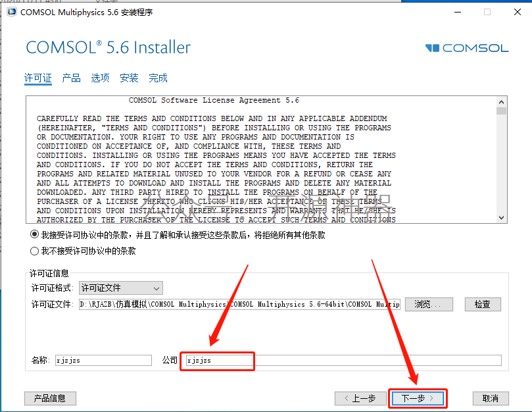Click the license text scroll down arrow
The image size is (532, 412).
(501, 218)
